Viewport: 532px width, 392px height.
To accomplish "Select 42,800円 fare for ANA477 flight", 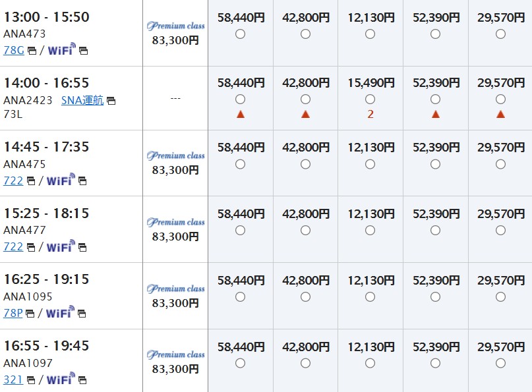I will [305, 231].
